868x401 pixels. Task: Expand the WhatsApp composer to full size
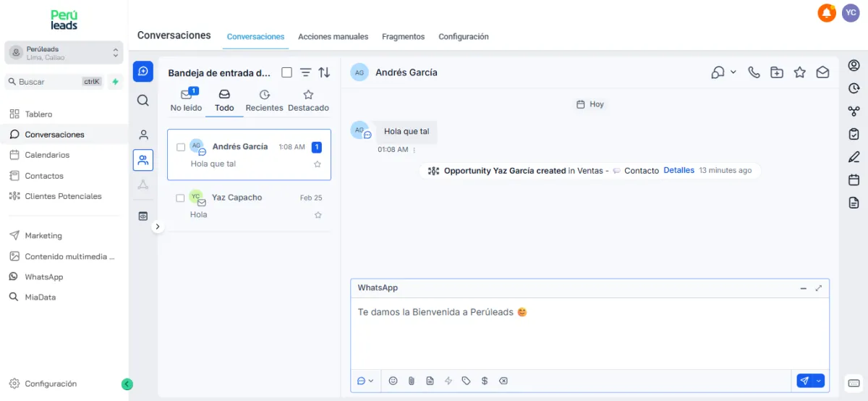pos(819,288)
